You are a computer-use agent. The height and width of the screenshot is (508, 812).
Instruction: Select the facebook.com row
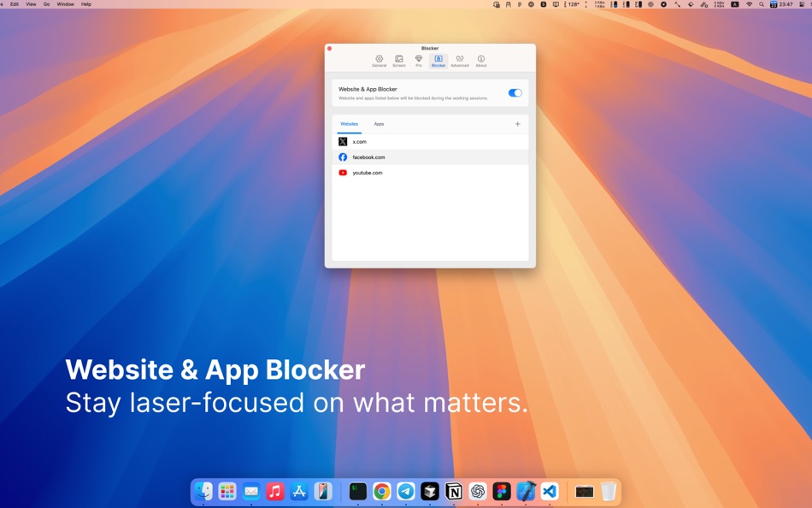click(430, 157)
